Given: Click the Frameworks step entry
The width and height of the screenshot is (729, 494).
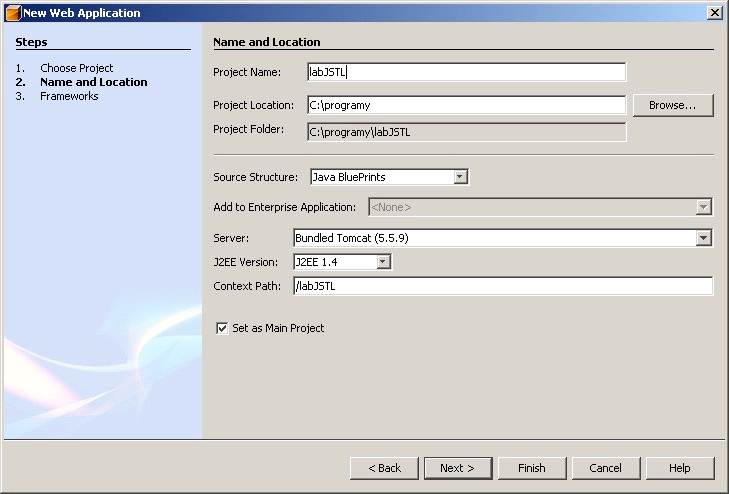Looking at the screenshot, I should [x=69, y=96].
